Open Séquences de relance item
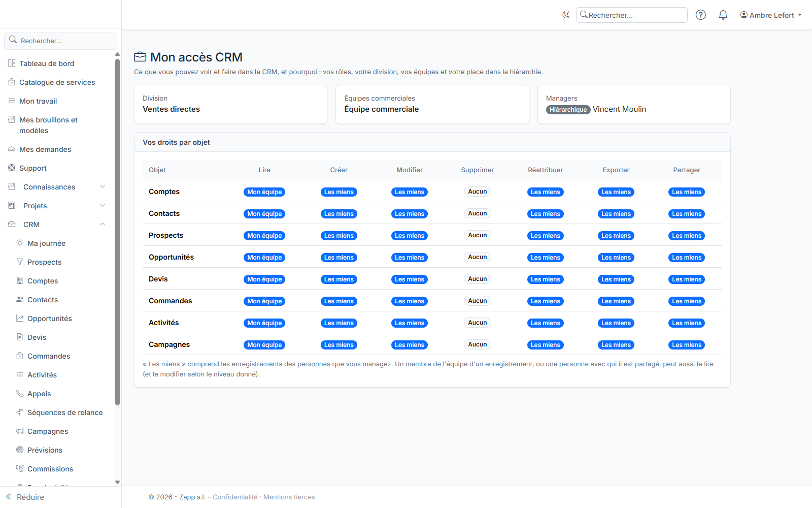The width and height of the screenshot is (812, 508). click(65, 412)
